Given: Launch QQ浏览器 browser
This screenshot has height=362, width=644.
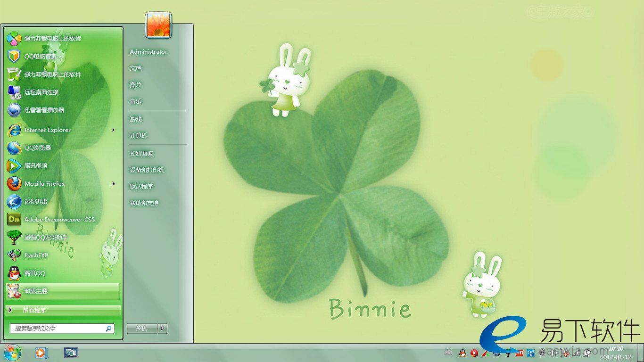Looking at the screenshot, I should pos(37,148).
